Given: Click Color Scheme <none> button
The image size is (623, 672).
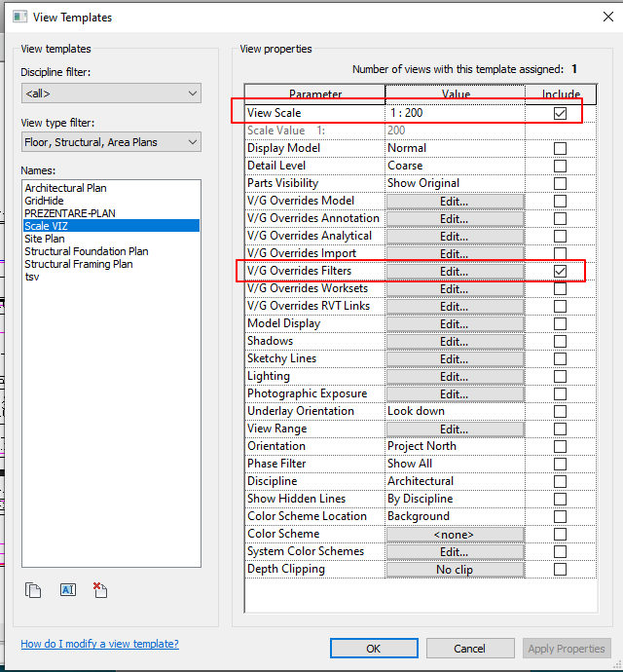Looking at the screenshot, I should [455, 535].
